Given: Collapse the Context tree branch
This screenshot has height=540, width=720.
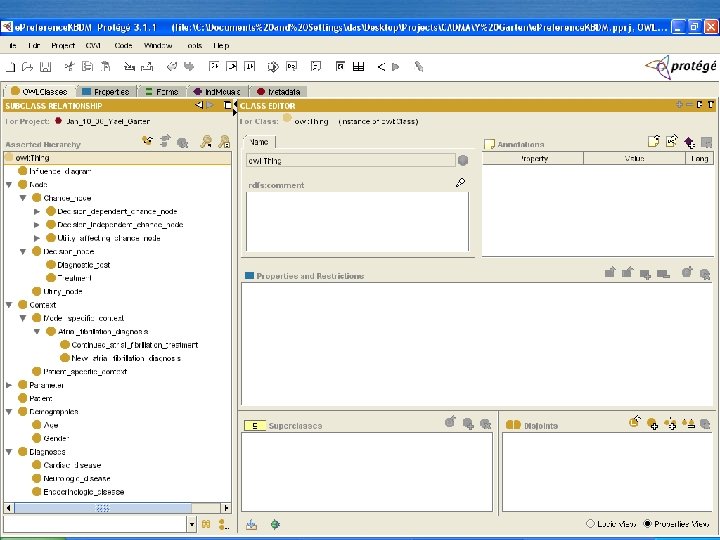Looking at the screenshot, I should click(9, 305).
